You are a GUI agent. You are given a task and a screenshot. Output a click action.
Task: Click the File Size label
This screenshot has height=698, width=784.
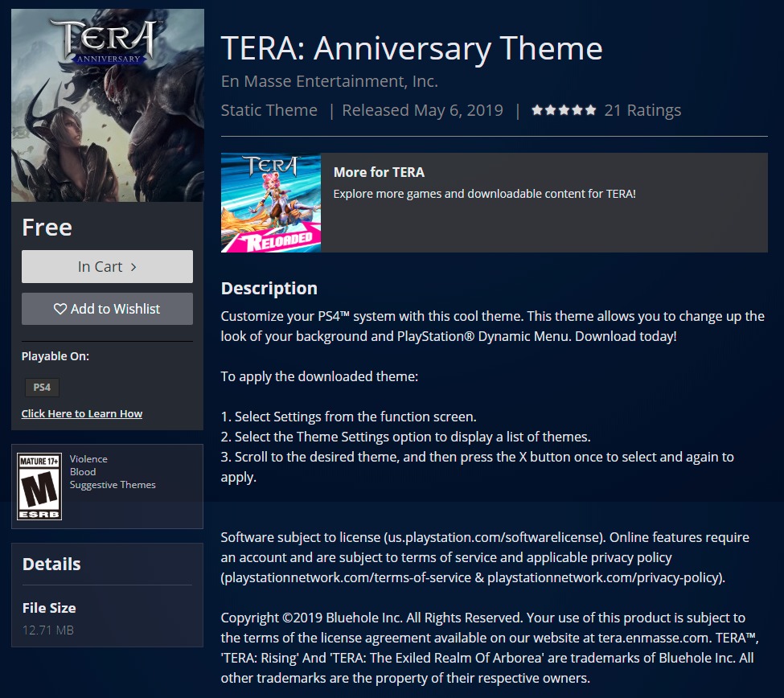[x=49, y=608]
